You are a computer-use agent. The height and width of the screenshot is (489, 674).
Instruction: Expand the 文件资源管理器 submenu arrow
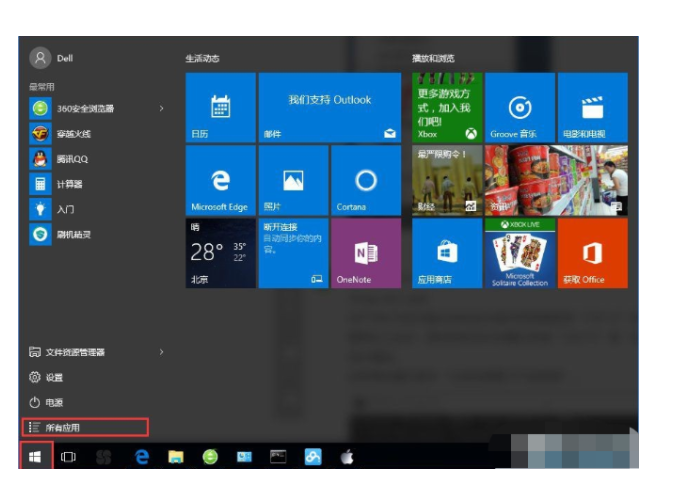pos(161,352)
